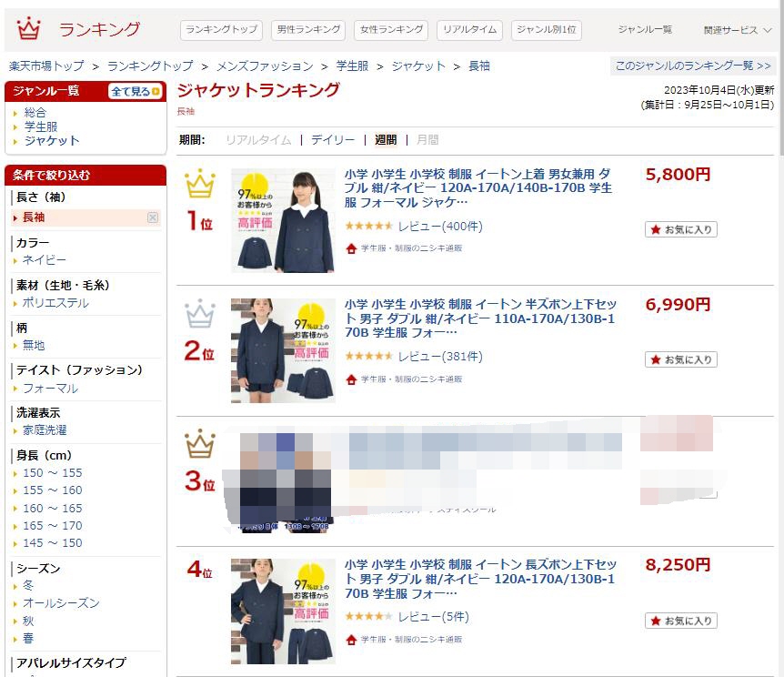Open the 関連サービス dropdown
Viewport: 784px width, 677px height.
pyautogui.click(x=738, y=30)
